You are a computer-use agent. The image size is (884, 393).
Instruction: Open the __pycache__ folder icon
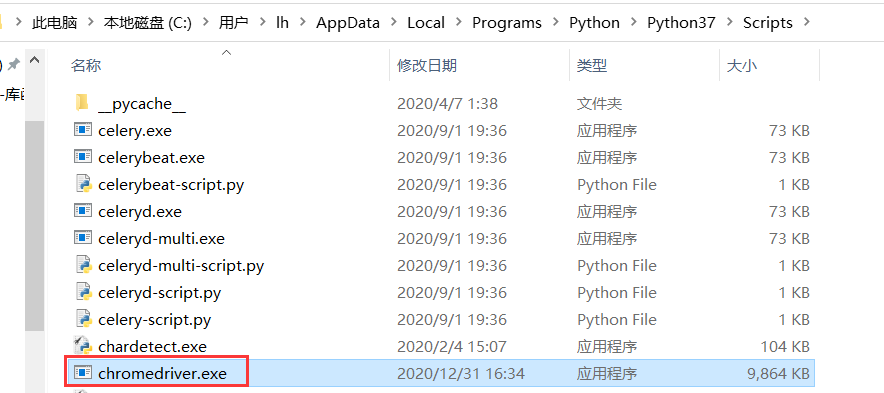tap(82, 103)
